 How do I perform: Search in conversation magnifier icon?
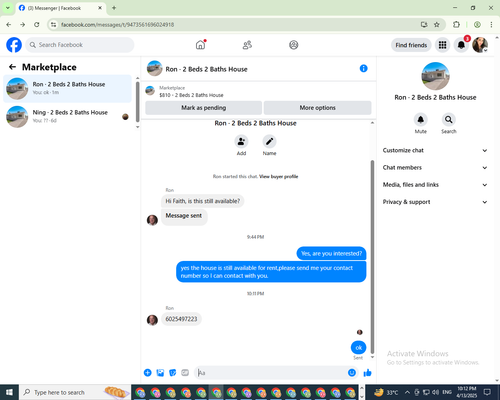(x=449, y=119)
